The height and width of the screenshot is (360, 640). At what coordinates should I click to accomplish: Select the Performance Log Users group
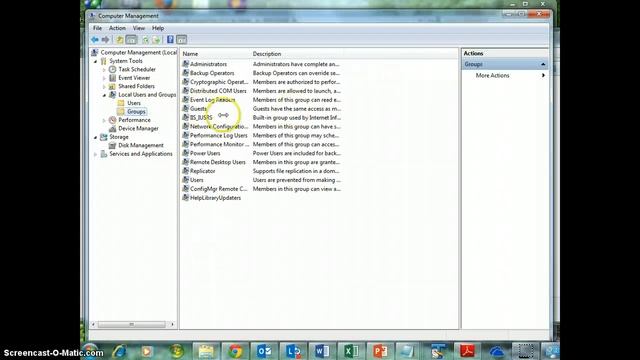pyautogui.click(x=218, y=136)
